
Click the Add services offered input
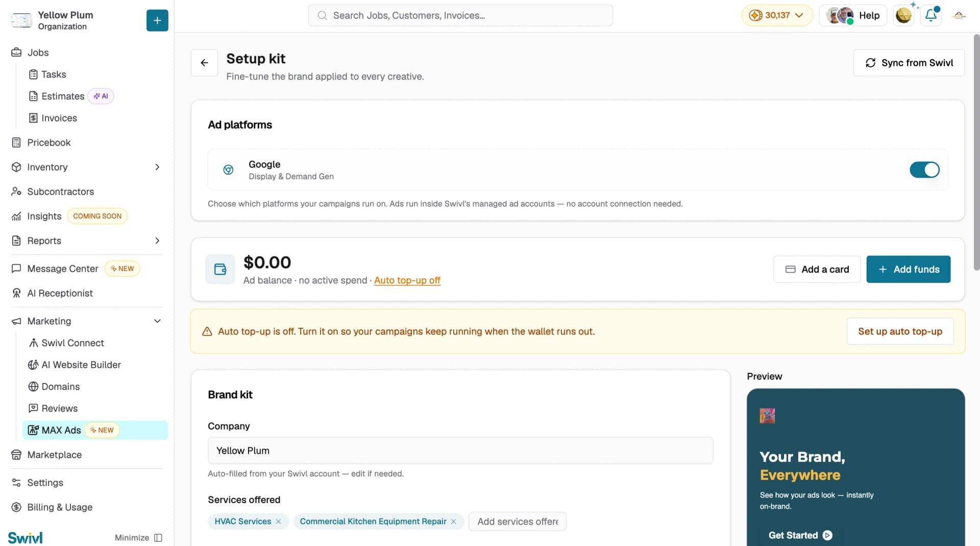518,521
